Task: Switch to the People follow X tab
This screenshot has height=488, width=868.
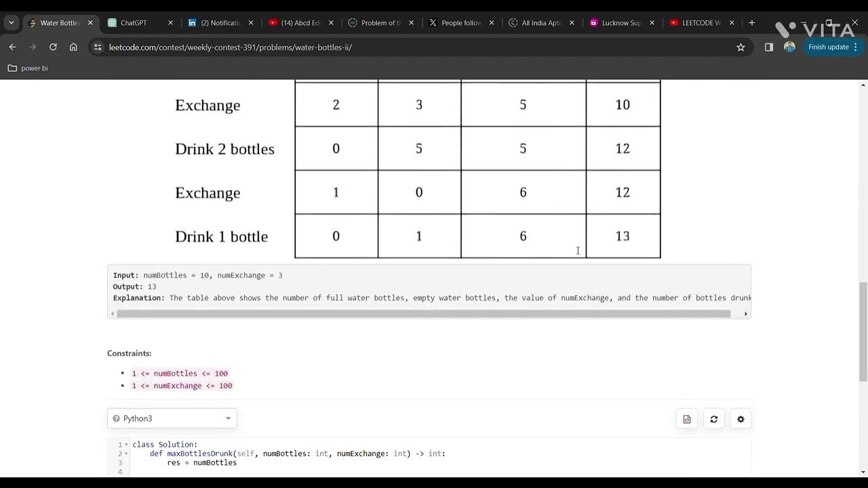Action: pos(461,22)
